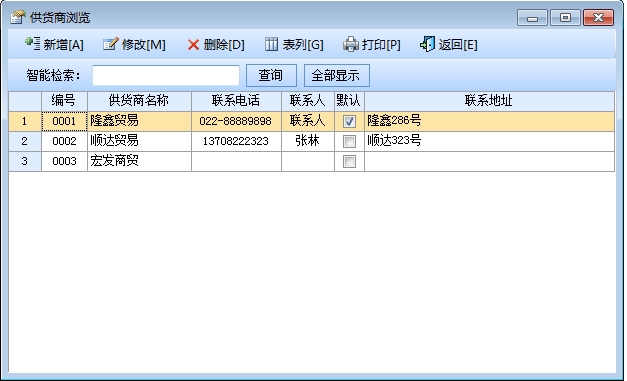Select the cell with number 0002
Image resolution: width=627 pixels, height=381 pixels.
tap(64, 141)
